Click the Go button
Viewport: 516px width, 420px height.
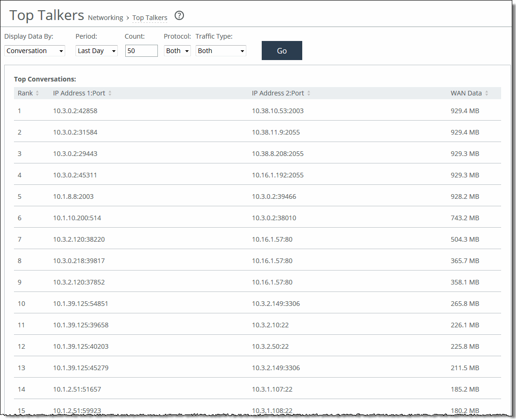coord(282,51)
